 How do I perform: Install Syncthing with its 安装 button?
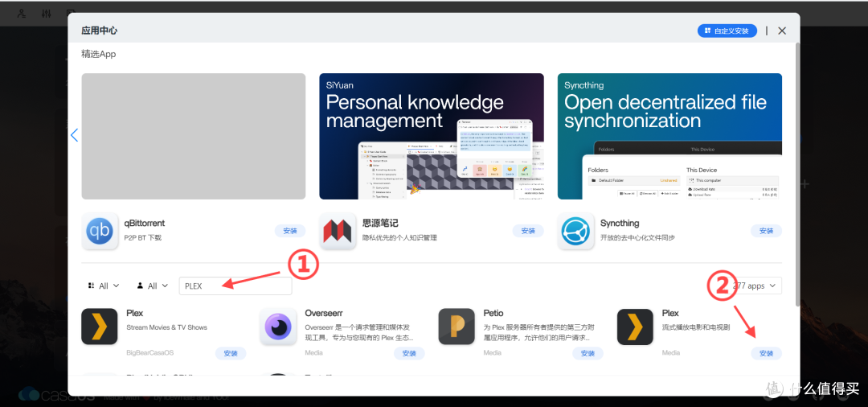pos(766,231)
